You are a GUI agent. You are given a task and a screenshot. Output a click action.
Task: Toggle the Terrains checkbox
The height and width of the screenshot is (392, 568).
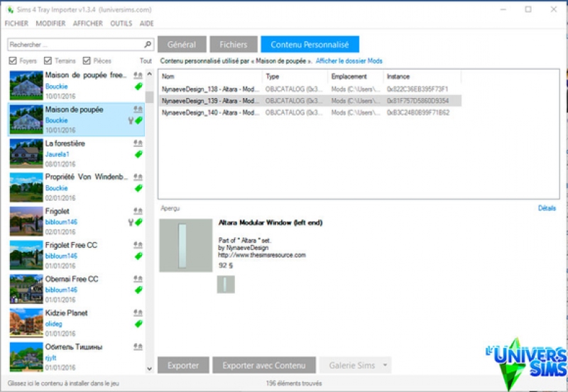tap(48, 60)
